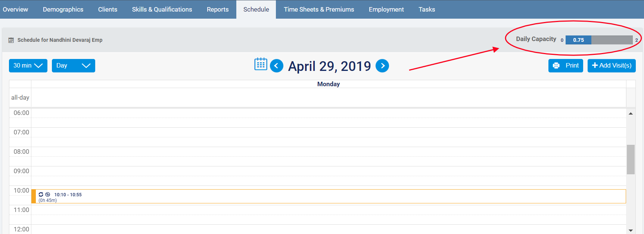Open the calendar date picker icon
This screenshot has height=234, width=644.
[261, 64]
